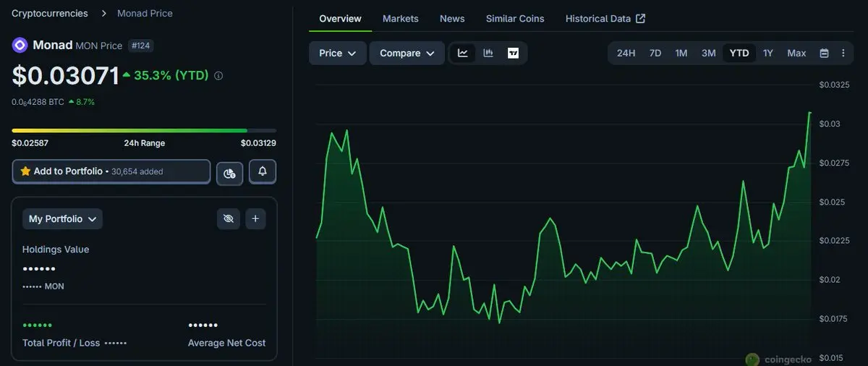The width and height of the screenshot is (868, 366).
Task: Click the $0.03 y-axis label
Action: pyautogui.click(x=830, y=124)
